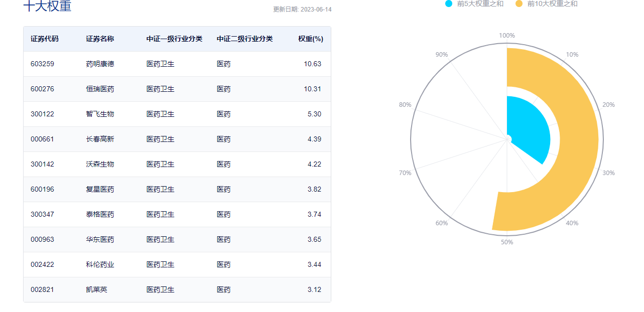Click the 中证一级行业分类 column header

[x=174, y=39]
